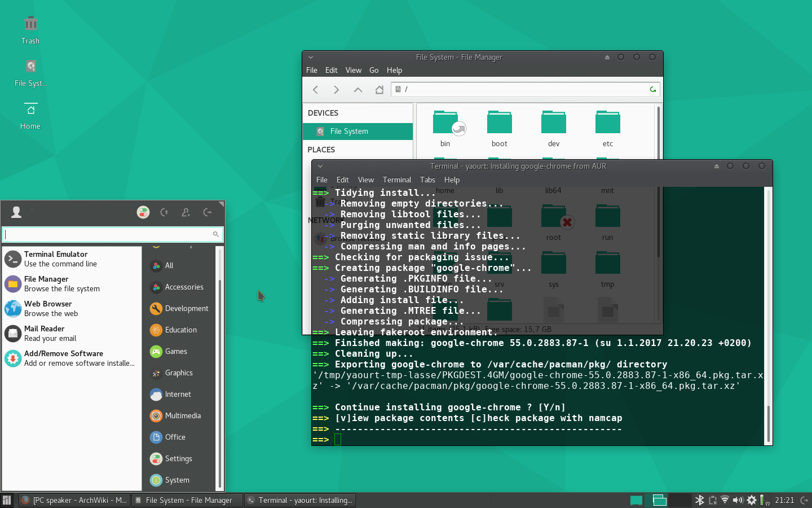Open the Trash desktop icon
This screenshot has height=508, width=812.
[30, 30]
